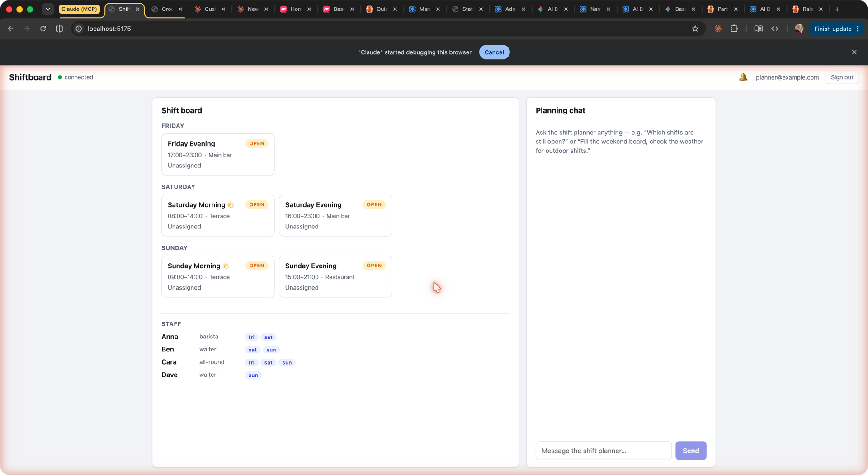Cancel the Claude debugging session

(x=494, y=52)
